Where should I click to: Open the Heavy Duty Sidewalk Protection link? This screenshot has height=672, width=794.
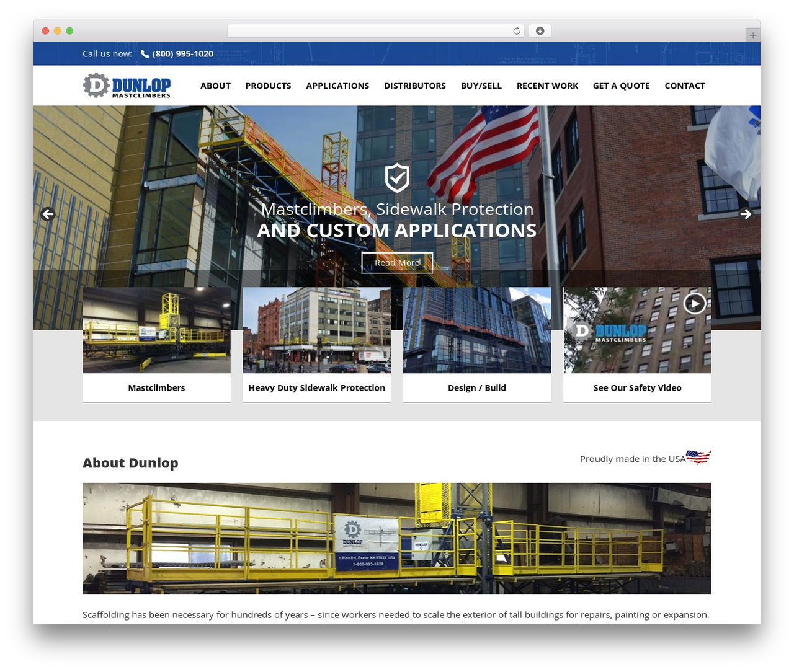pos(317,388)
